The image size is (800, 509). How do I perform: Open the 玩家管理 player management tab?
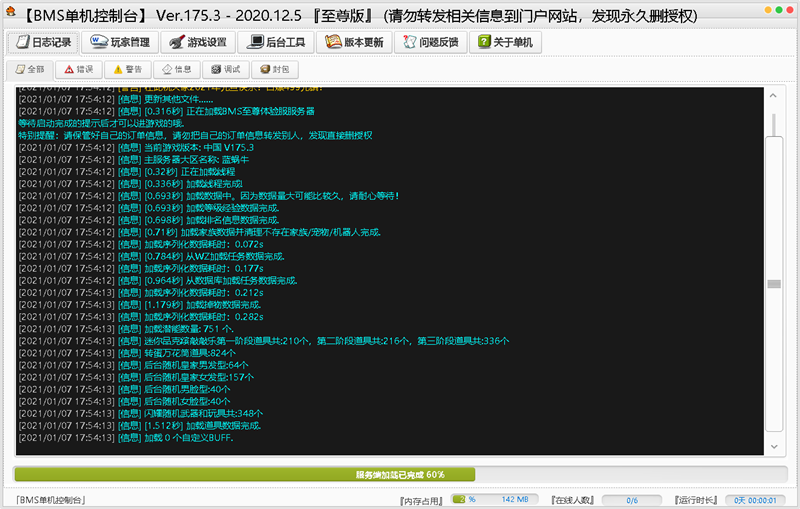(120, 42)
